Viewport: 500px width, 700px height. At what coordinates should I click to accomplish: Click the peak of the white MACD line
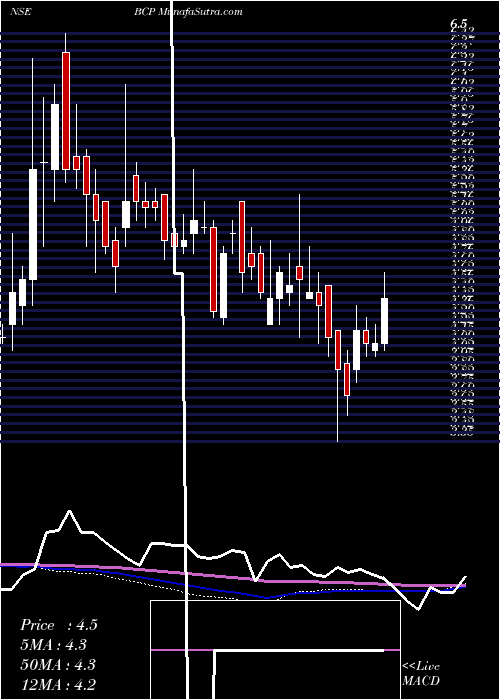[69, 511]
